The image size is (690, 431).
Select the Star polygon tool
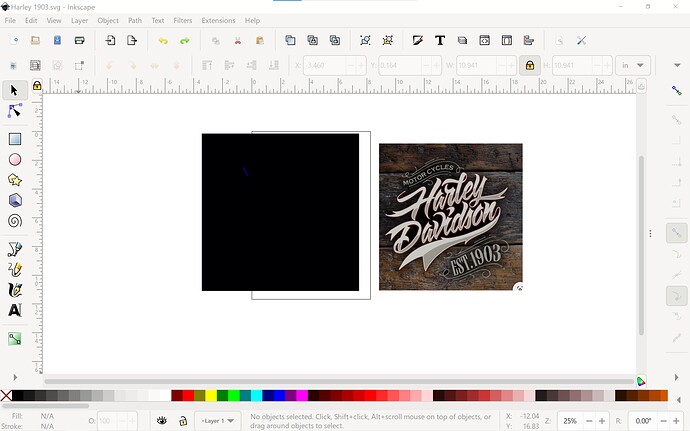[15, 180]
